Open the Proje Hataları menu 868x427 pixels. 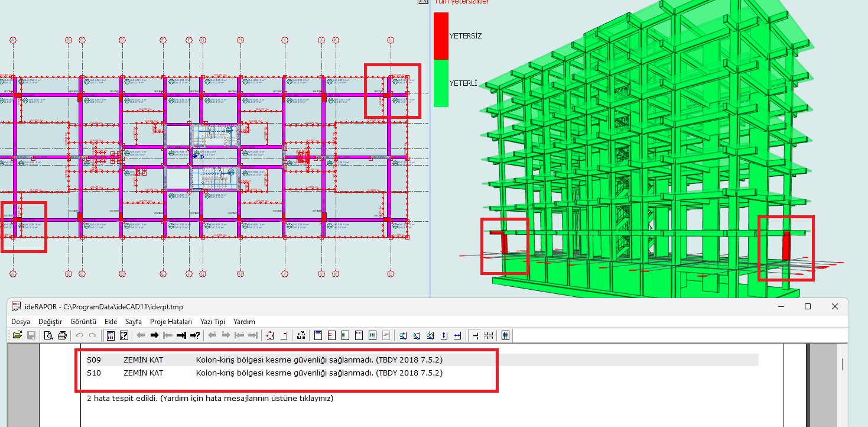pos(171,322)
